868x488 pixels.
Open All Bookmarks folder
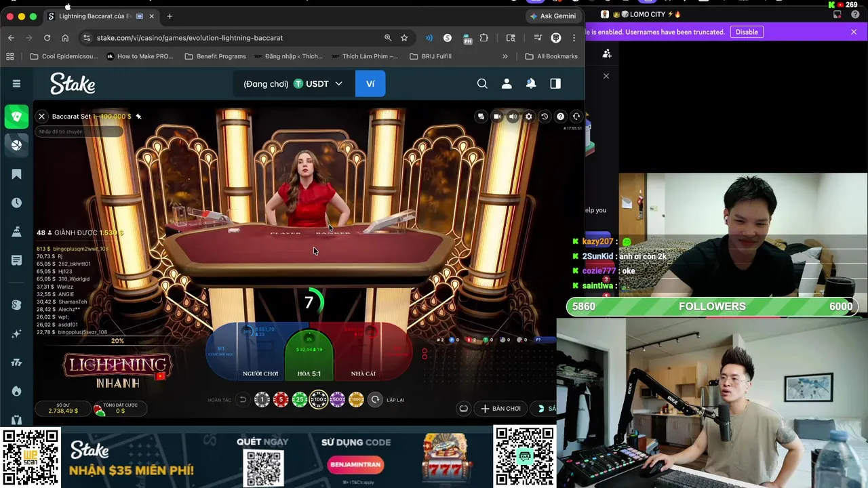551,56
